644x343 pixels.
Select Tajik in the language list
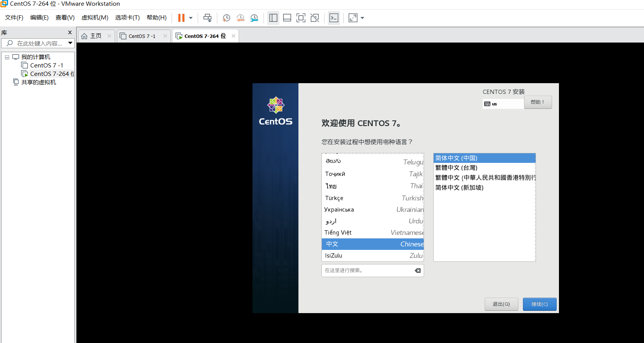click(x=373, y=174)
